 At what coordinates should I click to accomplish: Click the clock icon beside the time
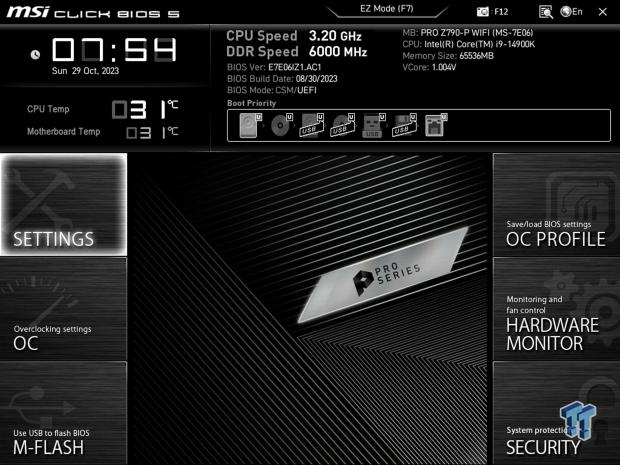35,55
